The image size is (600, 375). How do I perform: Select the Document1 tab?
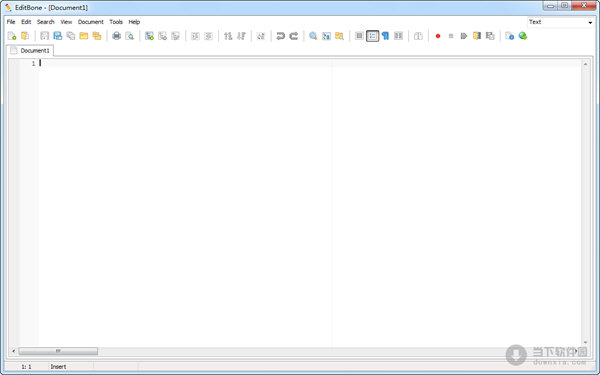pos(30,51)
